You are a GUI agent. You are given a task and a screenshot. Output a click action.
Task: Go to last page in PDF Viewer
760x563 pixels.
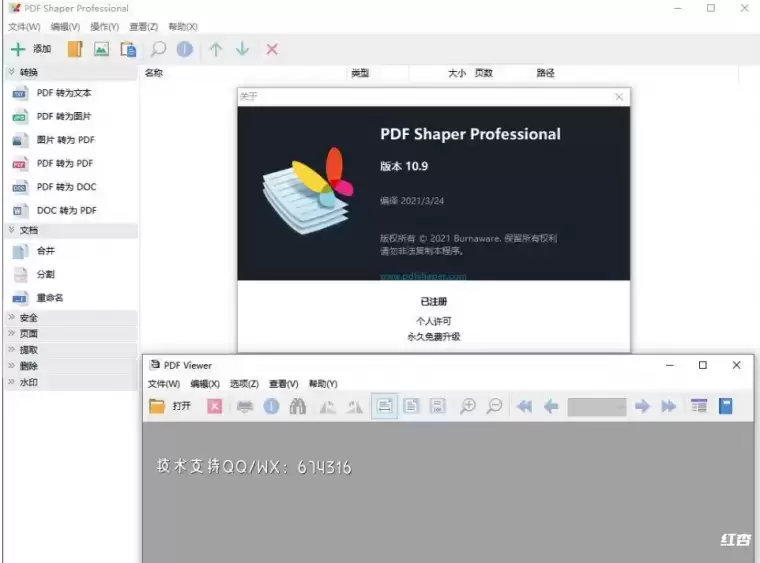tap(669, 406)
